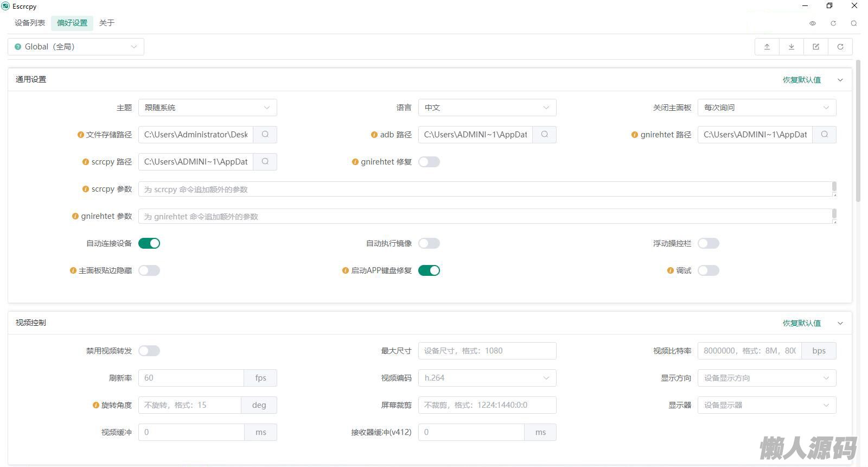Image resolution: width=868 pixels, height=467 pixels.
Task: Click 恢复默认值 in 视频控制 section
Action: (x=801, y=323)
